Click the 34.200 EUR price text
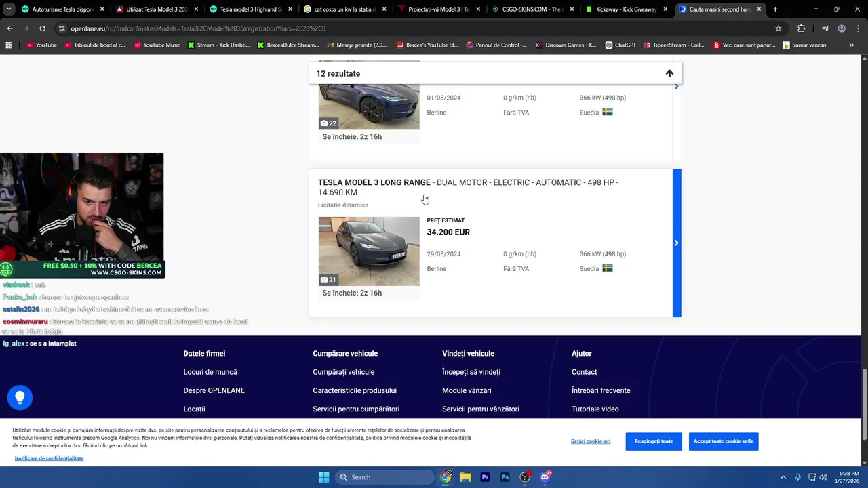The image size is (868, 488). coord(448,232)
